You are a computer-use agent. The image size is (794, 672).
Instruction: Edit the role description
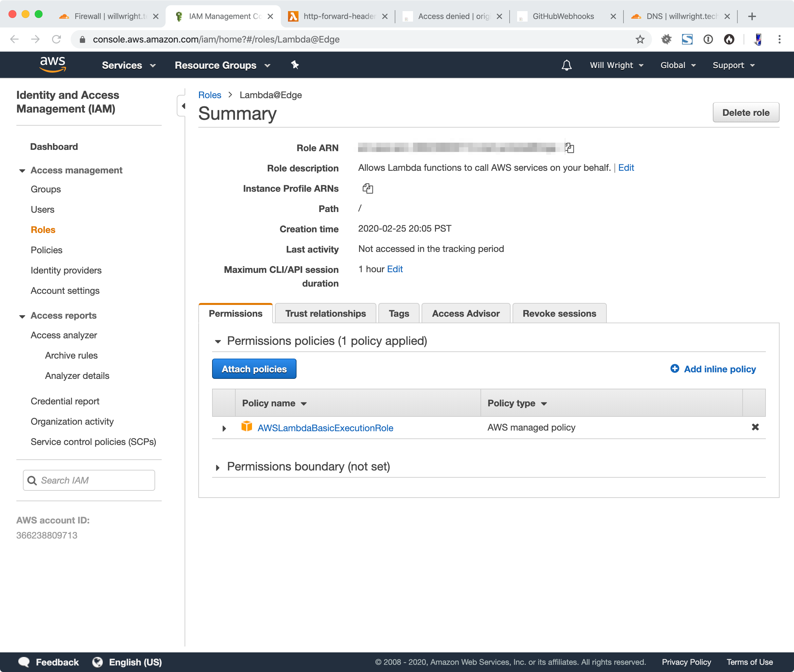point(625,168)
